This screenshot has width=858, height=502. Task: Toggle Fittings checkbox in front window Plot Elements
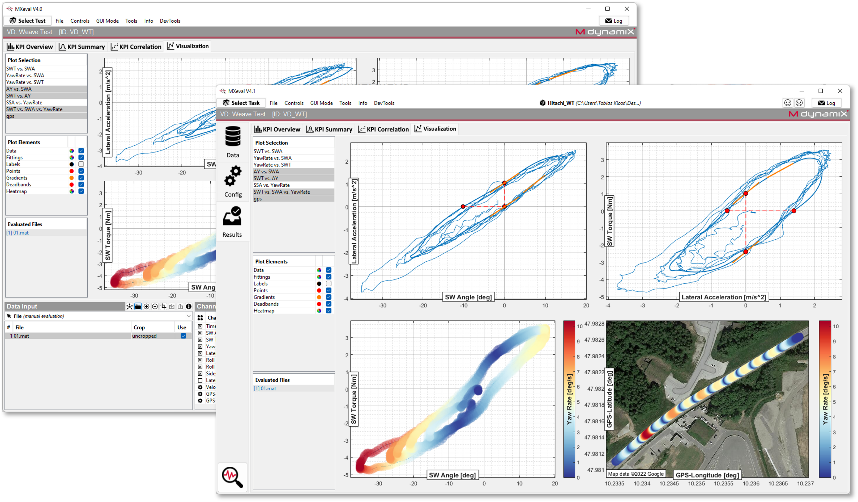point(328,277)
